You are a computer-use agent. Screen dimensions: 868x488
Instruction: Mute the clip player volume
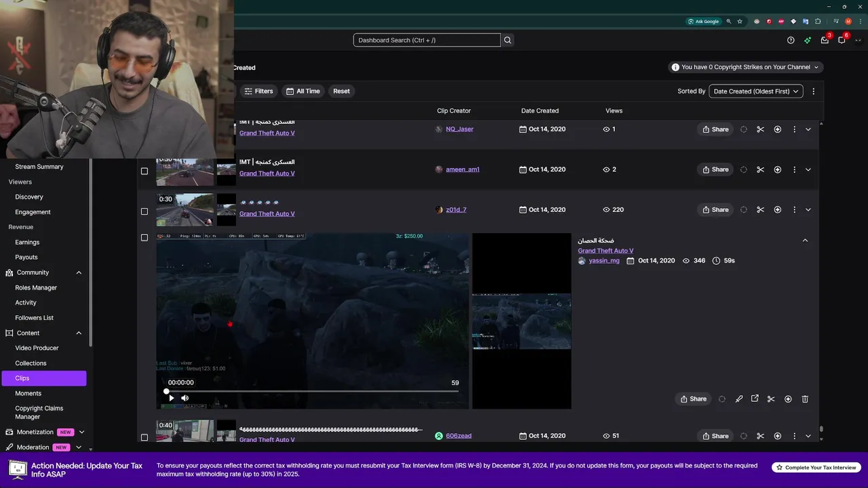click(x=184, y=398)
